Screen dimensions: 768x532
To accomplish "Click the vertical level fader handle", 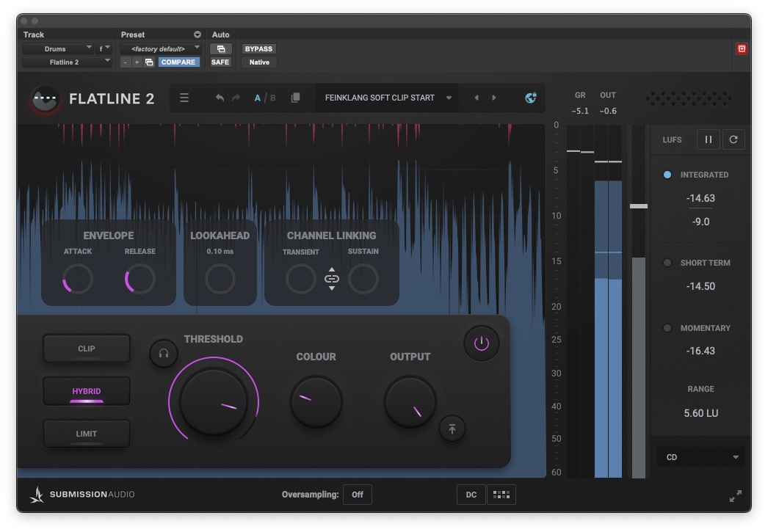I will pos(638,206).
